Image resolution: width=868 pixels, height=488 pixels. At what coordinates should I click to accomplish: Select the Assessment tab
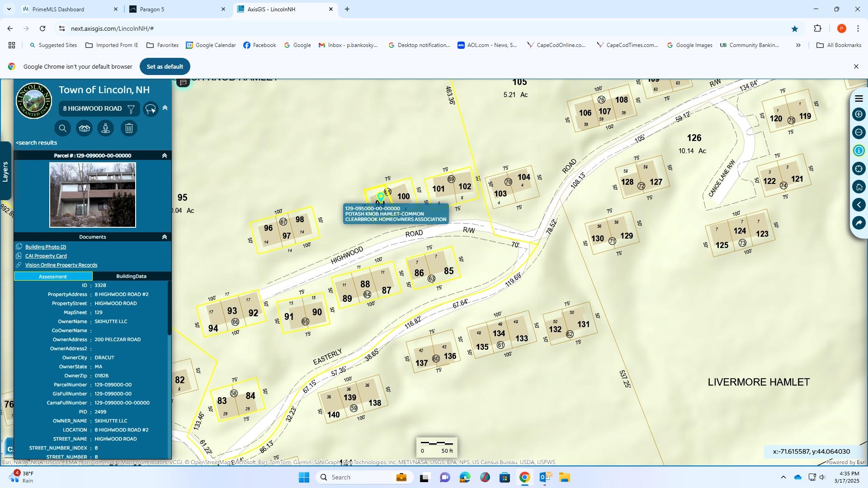tap(53, 277)
